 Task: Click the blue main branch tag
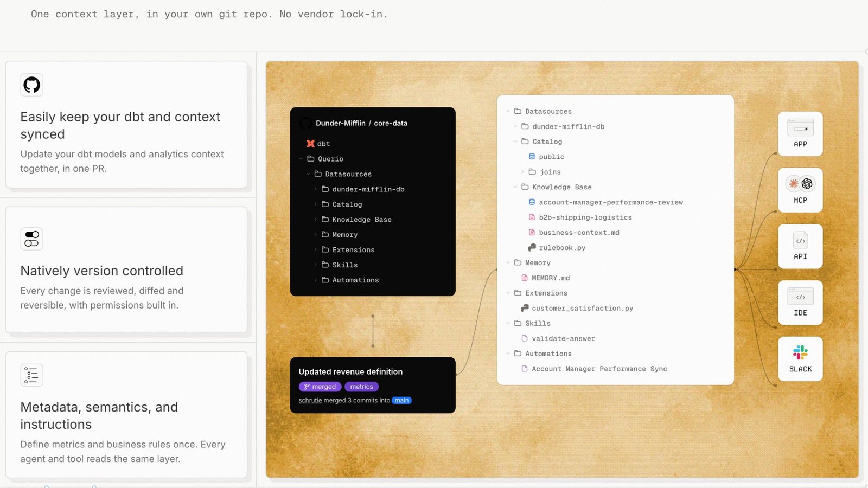coord(402,401)
